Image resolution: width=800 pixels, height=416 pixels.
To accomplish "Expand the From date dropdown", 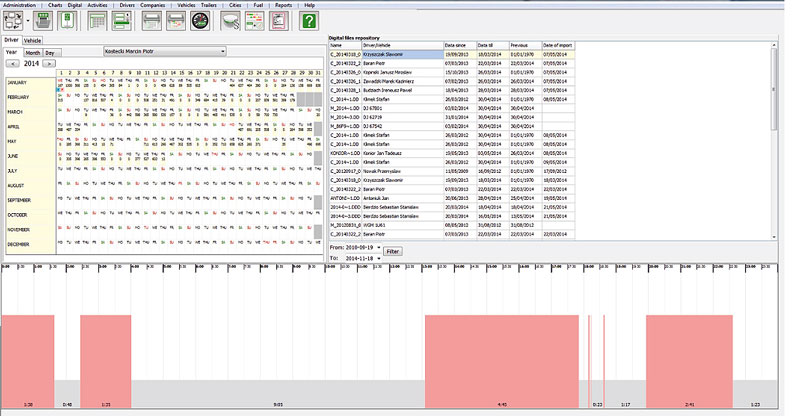I will [x=376, y=247].
